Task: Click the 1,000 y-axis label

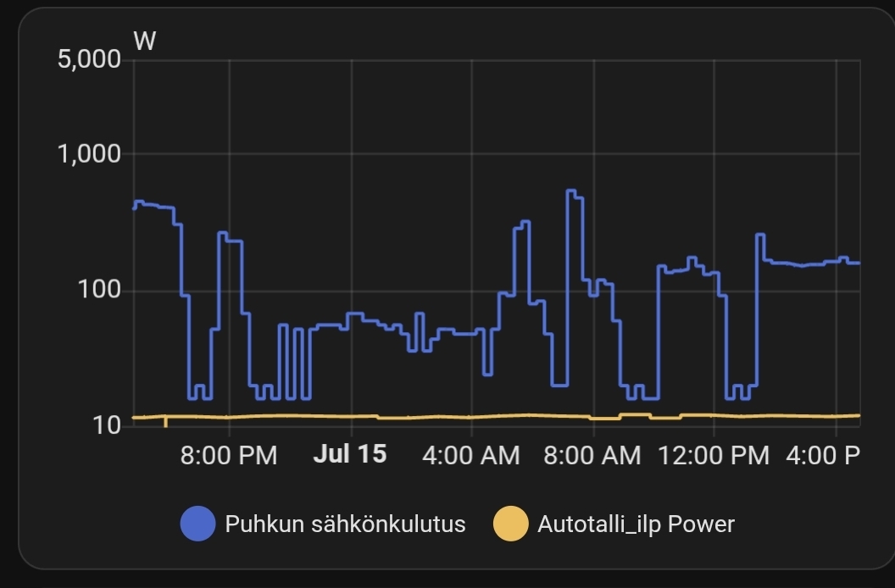Action: pos(90,154)
